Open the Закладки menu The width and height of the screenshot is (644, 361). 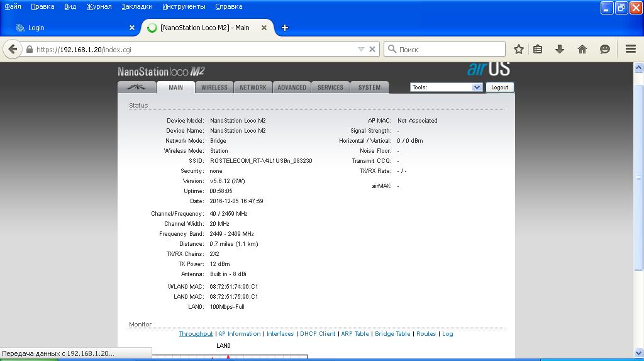[137, 6]
